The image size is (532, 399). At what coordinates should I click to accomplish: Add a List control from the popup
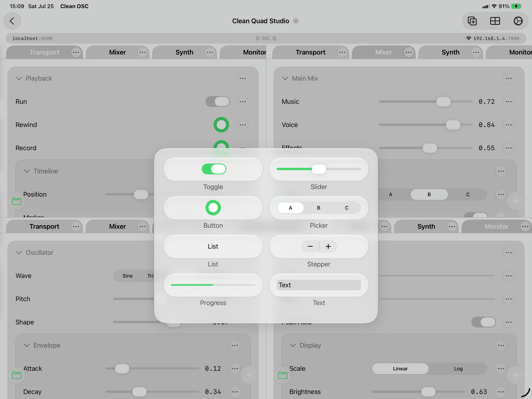pos(213,246)
